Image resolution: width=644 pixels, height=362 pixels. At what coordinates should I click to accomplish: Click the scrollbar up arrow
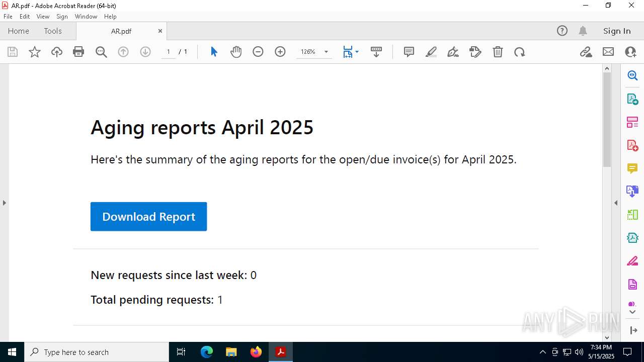pyautogui.click(x=607, y=68)
